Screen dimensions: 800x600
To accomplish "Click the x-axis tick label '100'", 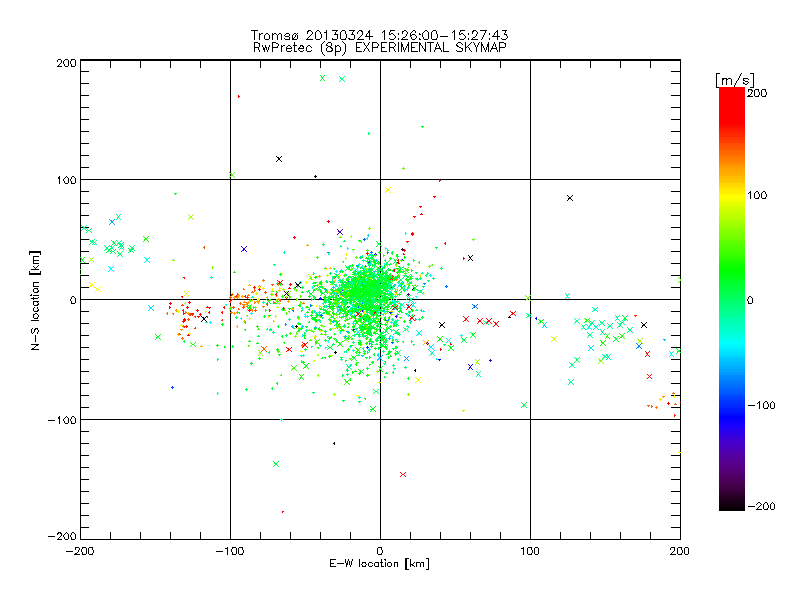I will click(x=530, y=551).
